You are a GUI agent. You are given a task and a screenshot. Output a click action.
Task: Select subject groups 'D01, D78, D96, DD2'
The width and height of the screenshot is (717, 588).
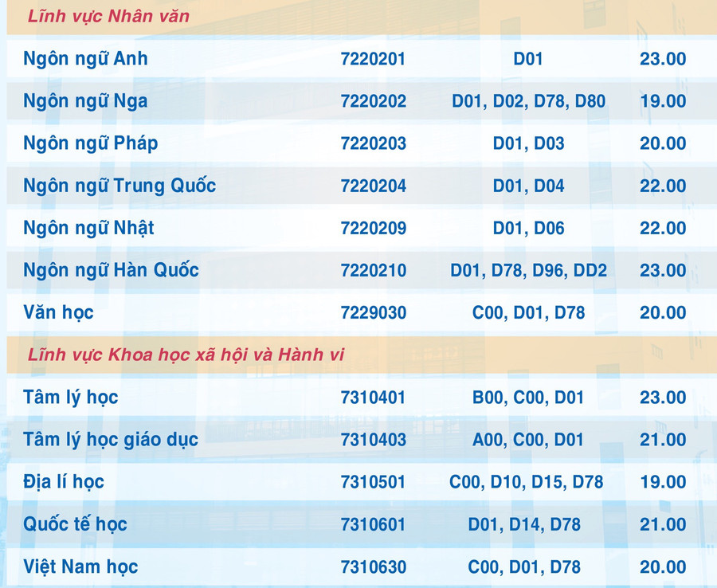[x=528, y=270]
